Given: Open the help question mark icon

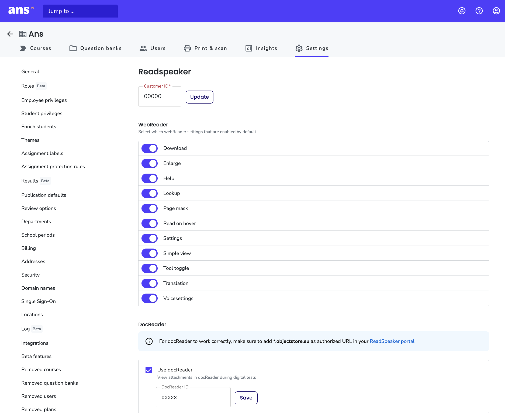Looking at the screenshot, I should tap(479, 11).
